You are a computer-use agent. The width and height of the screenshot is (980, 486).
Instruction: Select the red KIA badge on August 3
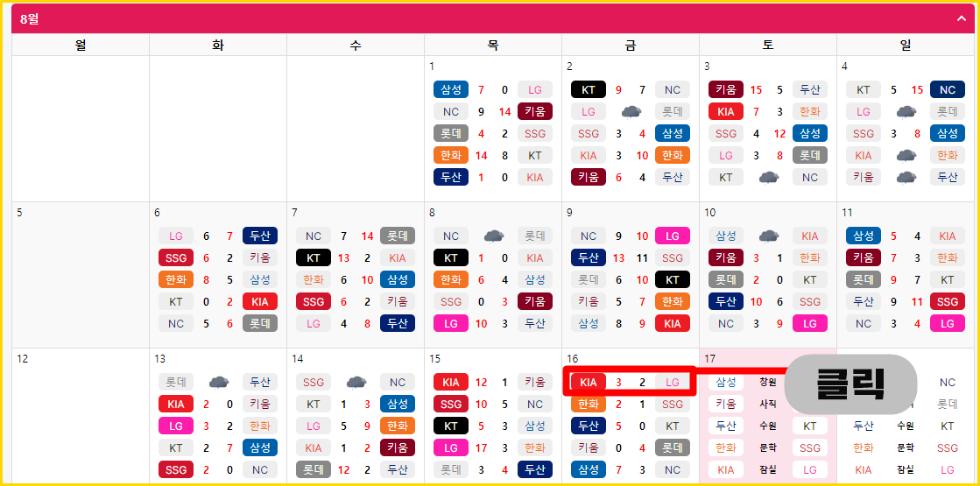(726, 112)
